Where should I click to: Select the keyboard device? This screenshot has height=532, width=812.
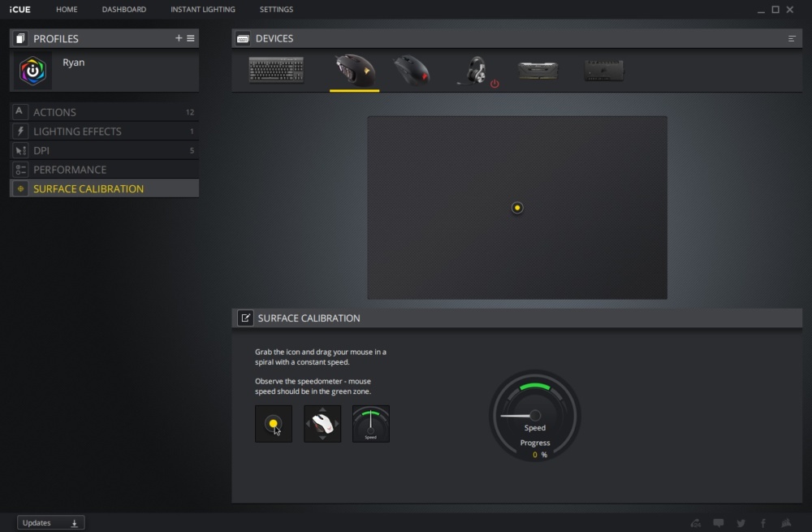click(x=276, y=70)
